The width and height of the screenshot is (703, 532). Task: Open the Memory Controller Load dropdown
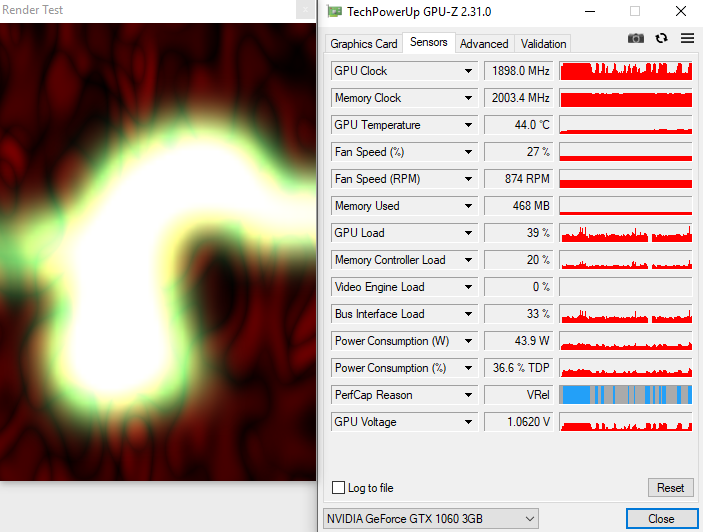click(468, 260)
